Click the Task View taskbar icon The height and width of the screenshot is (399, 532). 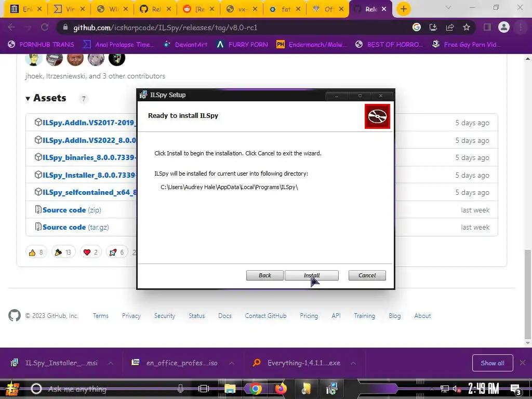click(x=204, y=389)
